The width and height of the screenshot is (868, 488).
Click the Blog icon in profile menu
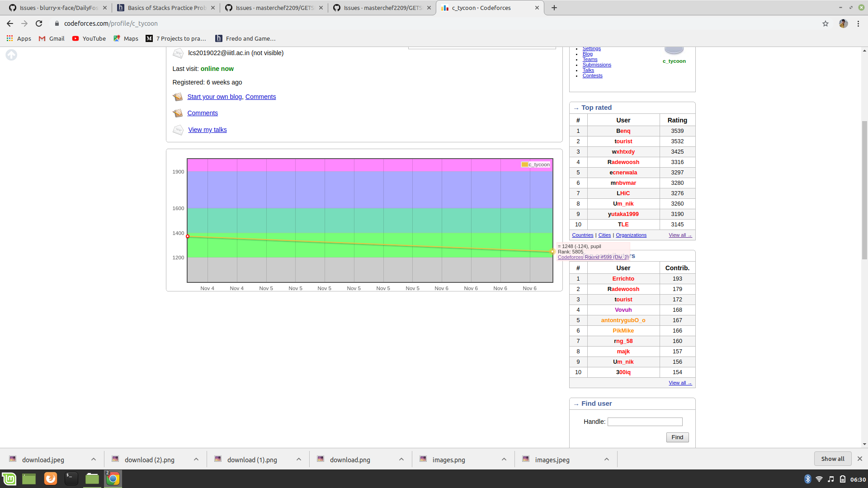pyautogui.click(x=587, y=54)
